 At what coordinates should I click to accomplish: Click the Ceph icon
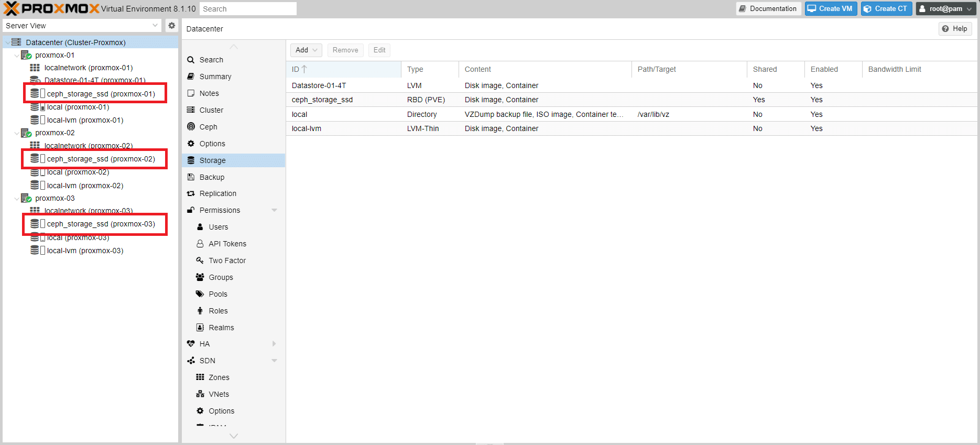(191, 127)
